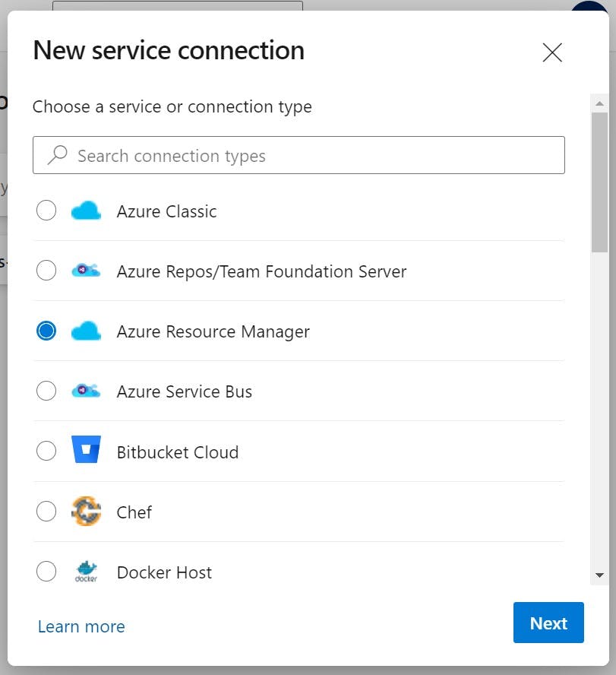Open the Learn more link
616x675 pixels.
click(81, 626)
